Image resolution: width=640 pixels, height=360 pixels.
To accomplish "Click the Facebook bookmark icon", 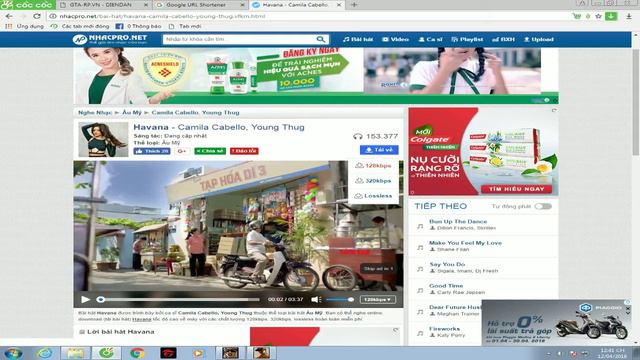I will [119, 26].
